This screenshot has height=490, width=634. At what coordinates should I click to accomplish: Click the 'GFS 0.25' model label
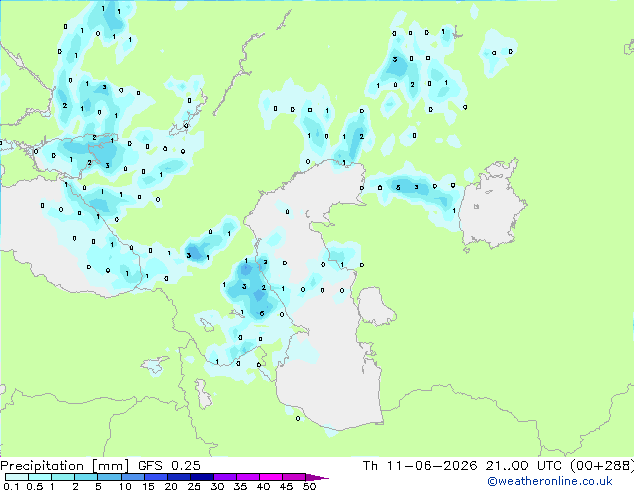pos(169,466)
